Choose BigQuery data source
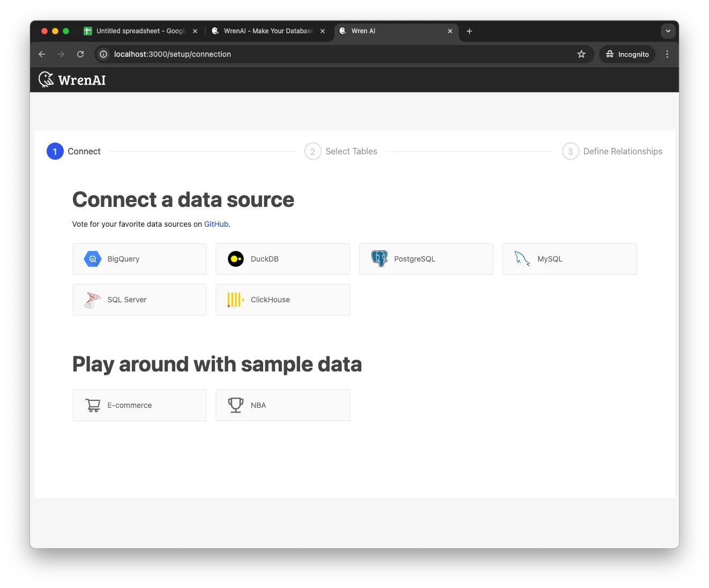This screenshot has height=588, width=709. 139,259
